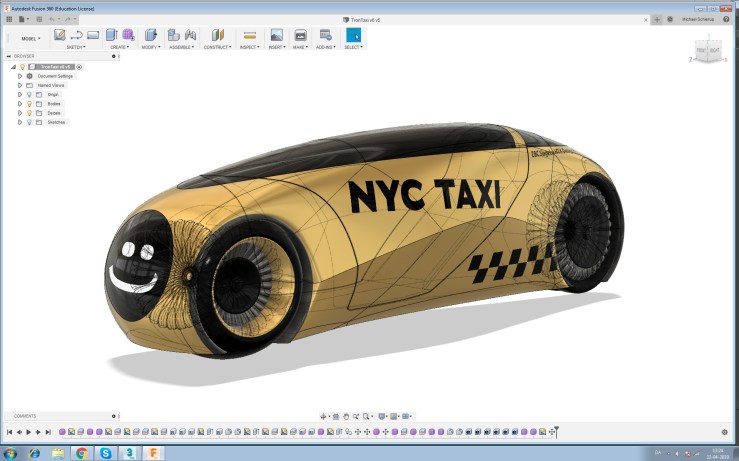Screen dimensions: 739x461
Task: Play the design history timeline
Action: pyautogui.click(x=29, y=432)
